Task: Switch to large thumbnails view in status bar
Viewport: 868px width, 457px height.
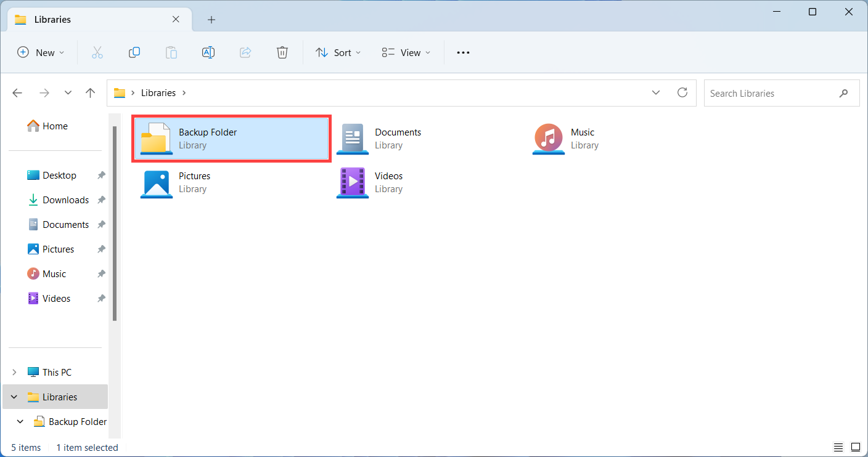Action: pyautogui.click(x=856, y=447)
